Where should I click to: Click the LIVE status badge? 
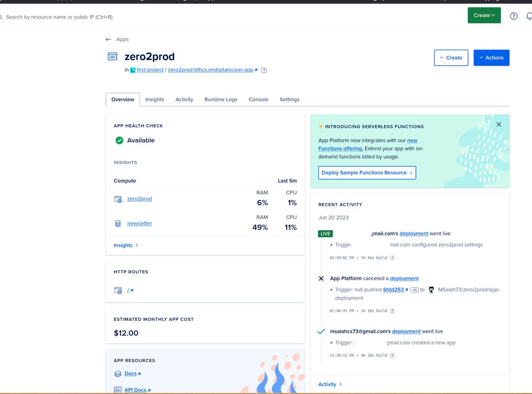click(x=325, y=234)
